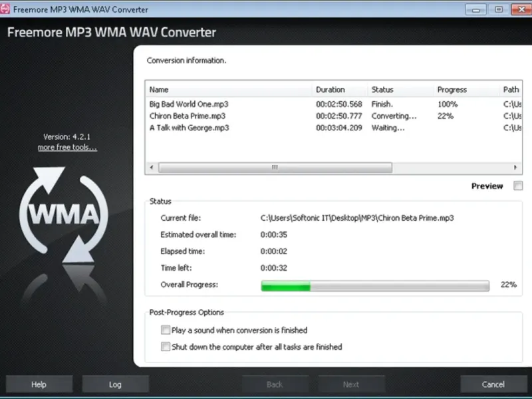Image resolution: width=532 pixels, height=399 pixels.
Task: Click the Conversion information. heading
Action: click(x=186, y=61)
